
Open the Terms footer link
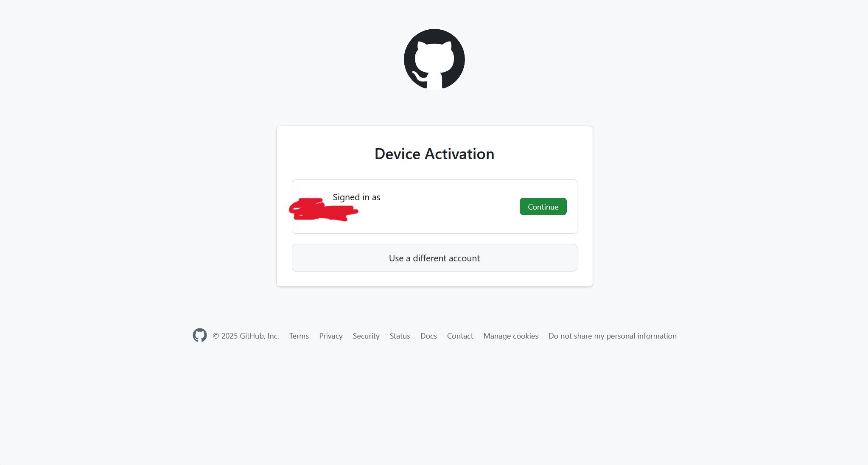coord(299,336)
